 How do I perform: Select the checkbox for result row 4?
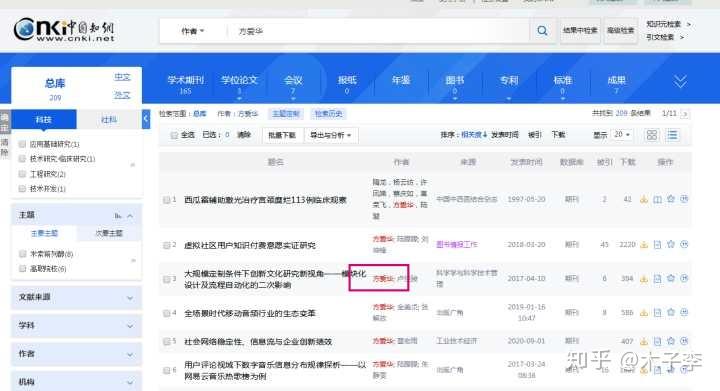(x=167, y=313)
